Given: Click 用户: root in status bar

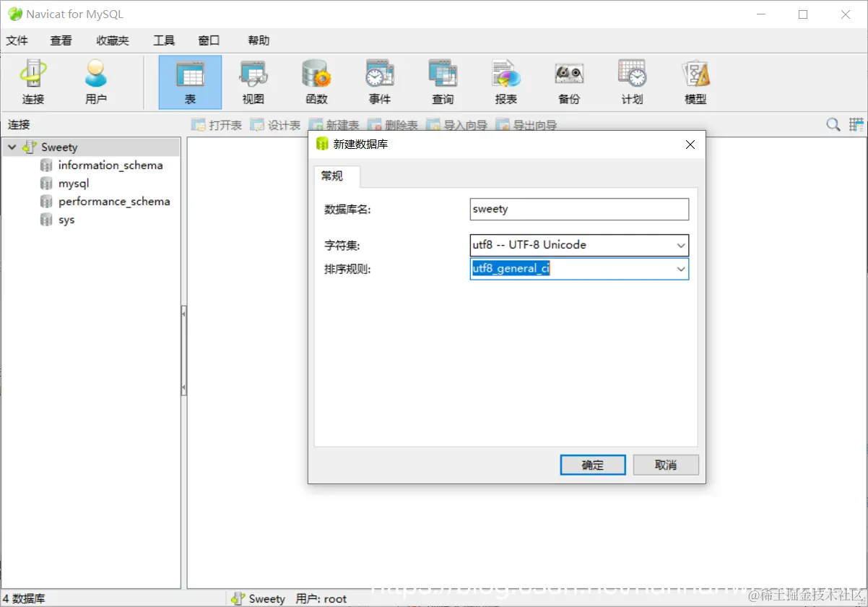Looking at the screenshot, I should tap(321, 598).
